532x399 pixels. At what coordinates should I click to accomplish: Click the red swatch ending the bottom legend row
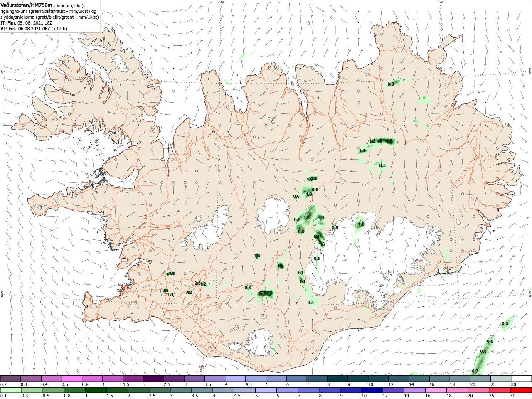(521, 390)
